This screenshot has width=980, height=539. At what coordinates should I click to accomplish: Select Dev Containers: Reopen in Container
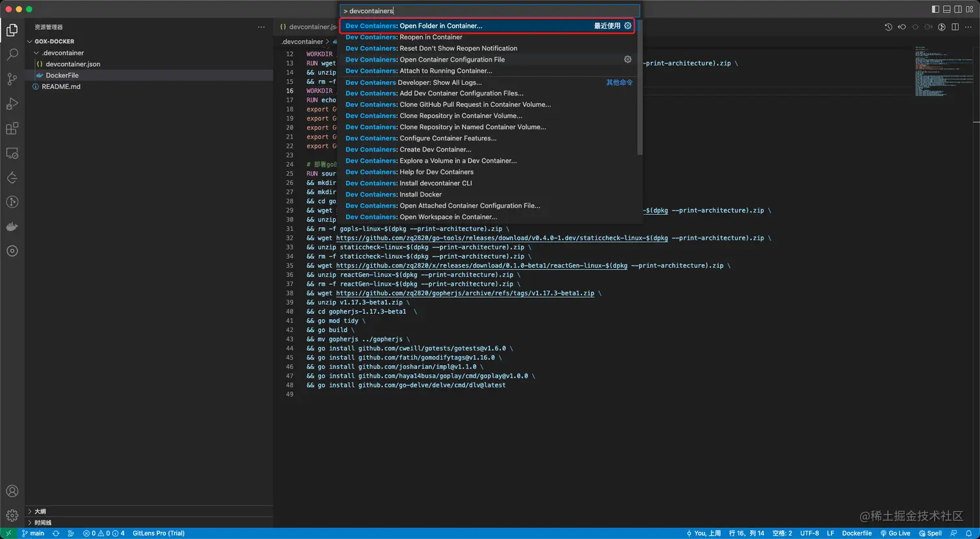point(489,37)
